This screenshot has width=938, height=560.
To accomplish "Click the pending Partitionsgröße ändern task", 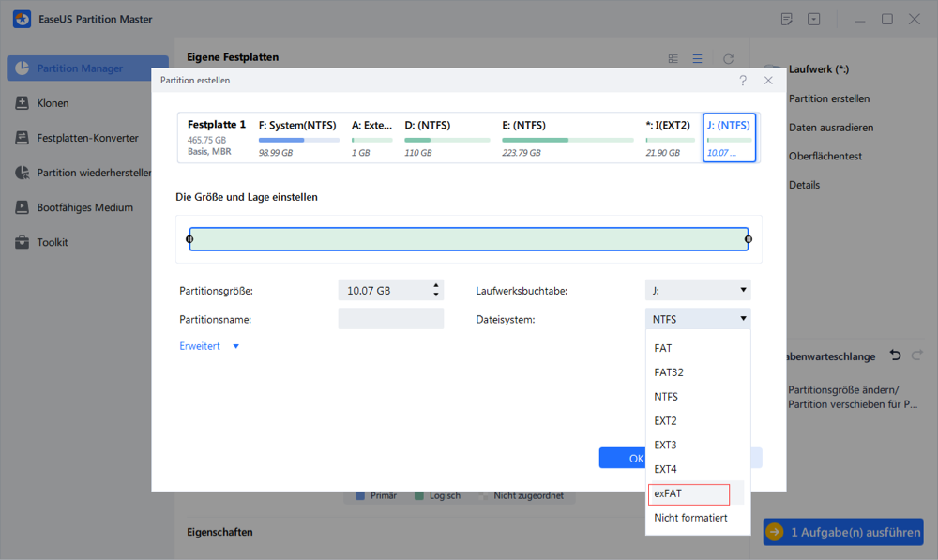I will pyautogui.click(x=852, y=397).
